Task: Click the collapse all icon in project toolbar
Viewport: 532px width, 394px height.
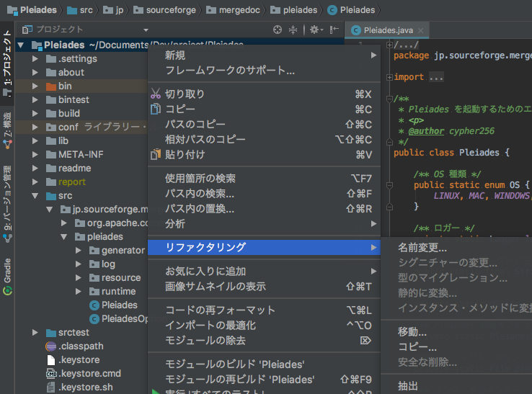Action: click(293, 30)
